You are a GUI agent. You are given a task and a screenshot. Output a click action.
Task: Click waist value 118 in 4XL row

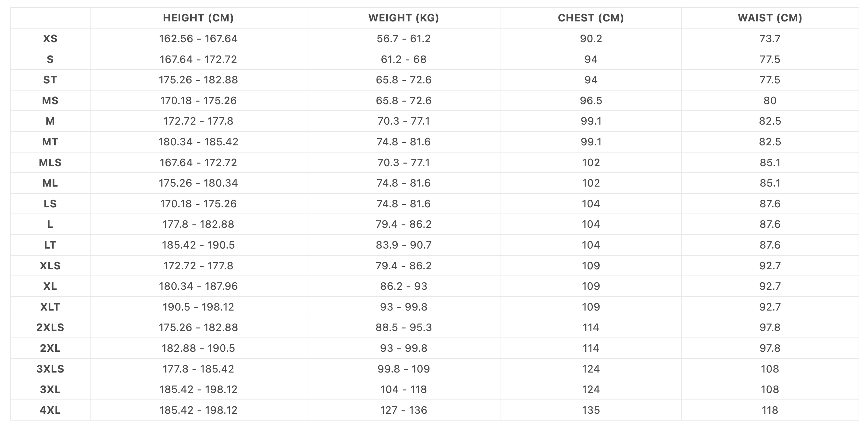point(770,410)
